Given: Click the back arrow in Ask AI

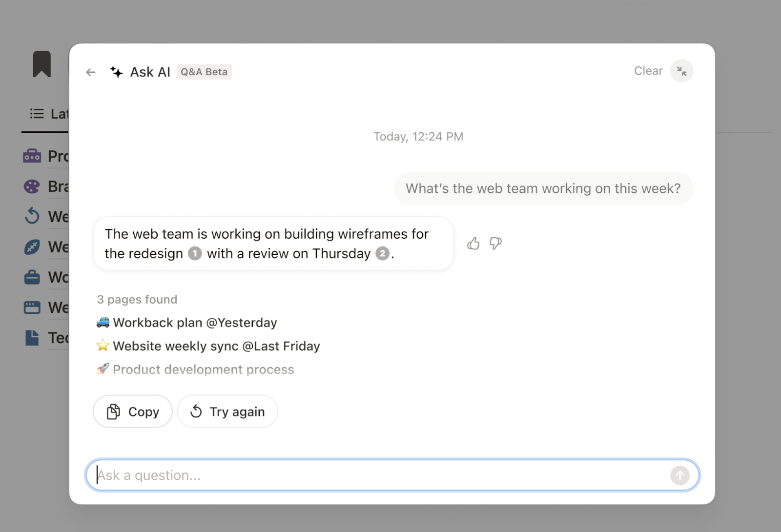Looking at the screenshot, I should click(90, 72).
